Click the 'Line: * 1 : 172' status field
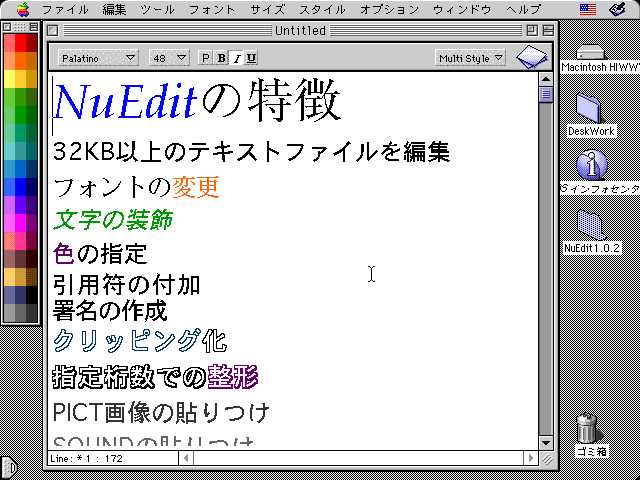 click(113, 458)
